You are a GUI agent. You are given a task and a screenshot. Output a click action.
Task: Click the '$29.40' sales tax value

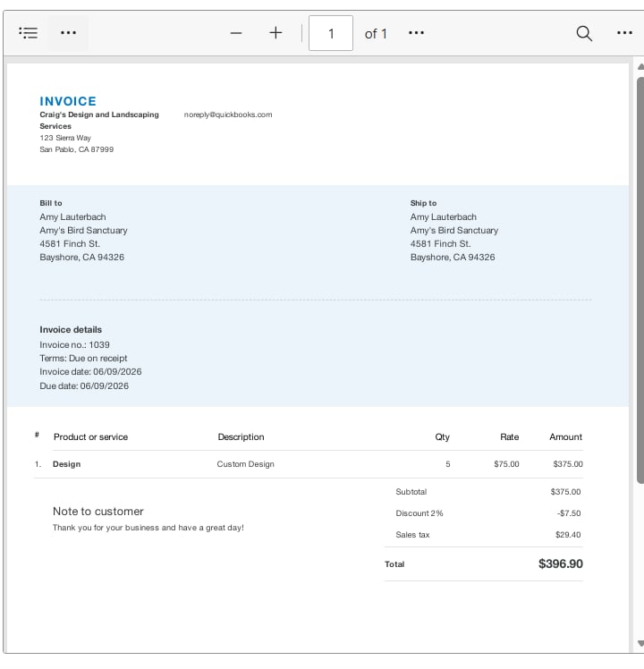pyautogui.click(x=568, y=535)
